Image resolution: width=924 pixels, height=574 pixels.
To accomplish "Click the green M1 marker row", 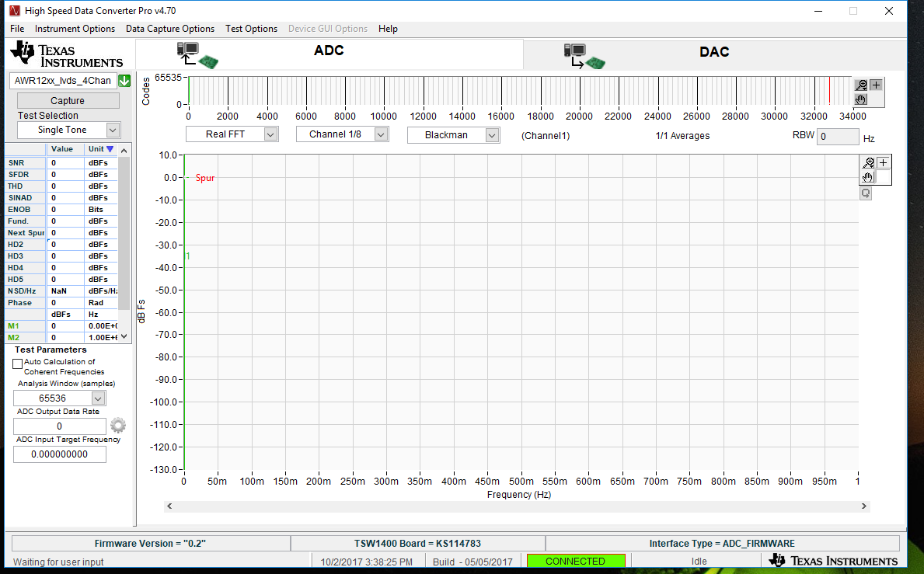I will (61, 326).
